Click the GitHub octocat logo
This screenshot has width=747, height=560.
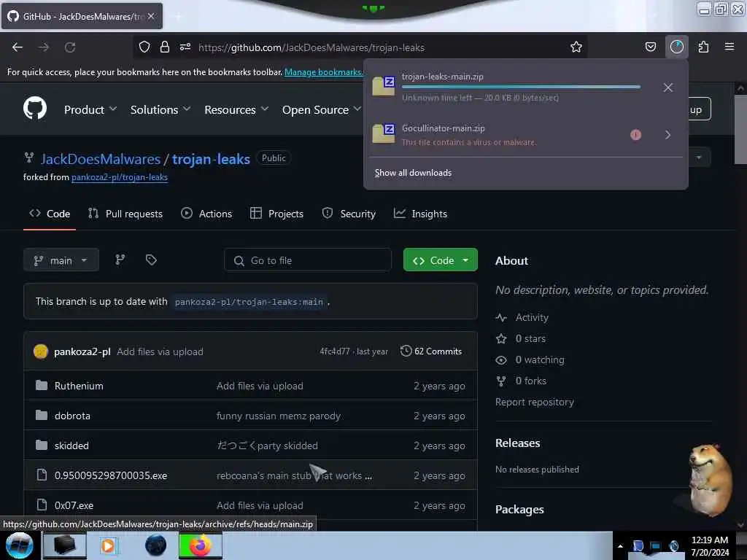(35, 108)
